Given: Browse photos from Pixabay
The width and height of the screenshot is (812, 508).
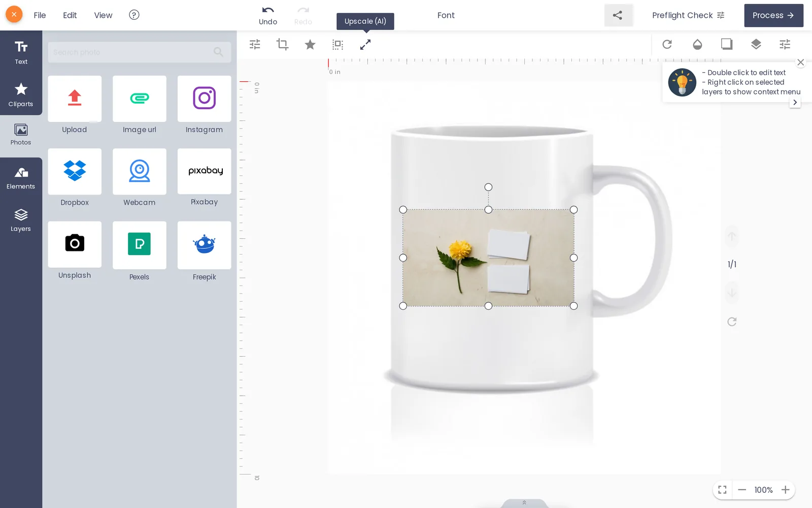Looking at the screenshot, I should point(204,171).
